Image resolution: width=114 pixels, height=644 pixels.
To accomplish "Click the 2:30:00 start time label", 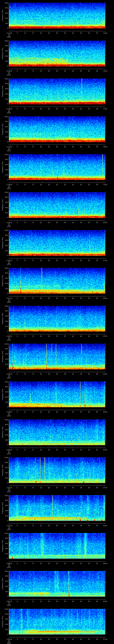I will click(9, 639).
